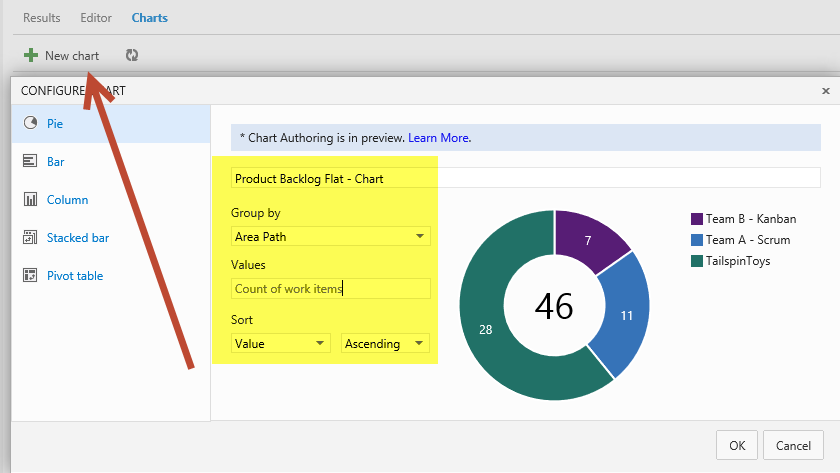This screenshot has width=840, height=473.
Task: Switch to the Editor tab
Action: (x=96, y=18)
